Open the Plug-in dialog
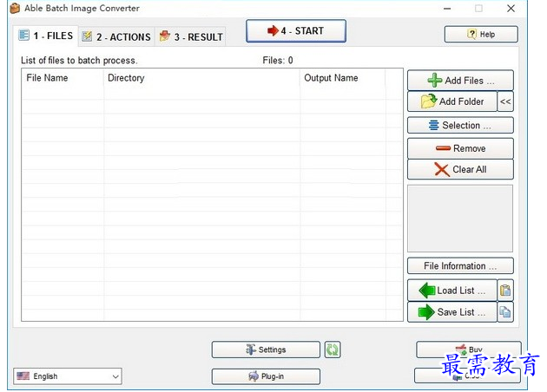The height and width of the screenshot is (392, 547). point(266,376)
